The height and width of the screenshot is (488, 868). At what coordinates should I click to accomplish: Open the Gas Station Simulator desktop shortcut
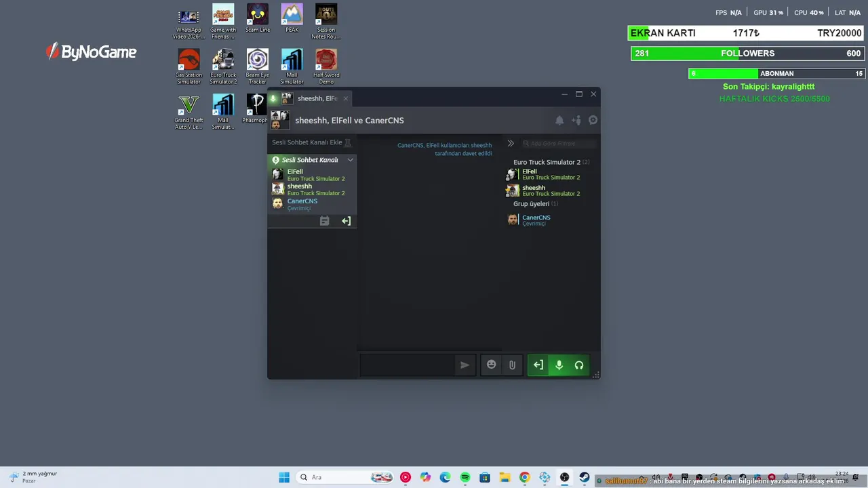pyautogui.click(x=189, y=66)
